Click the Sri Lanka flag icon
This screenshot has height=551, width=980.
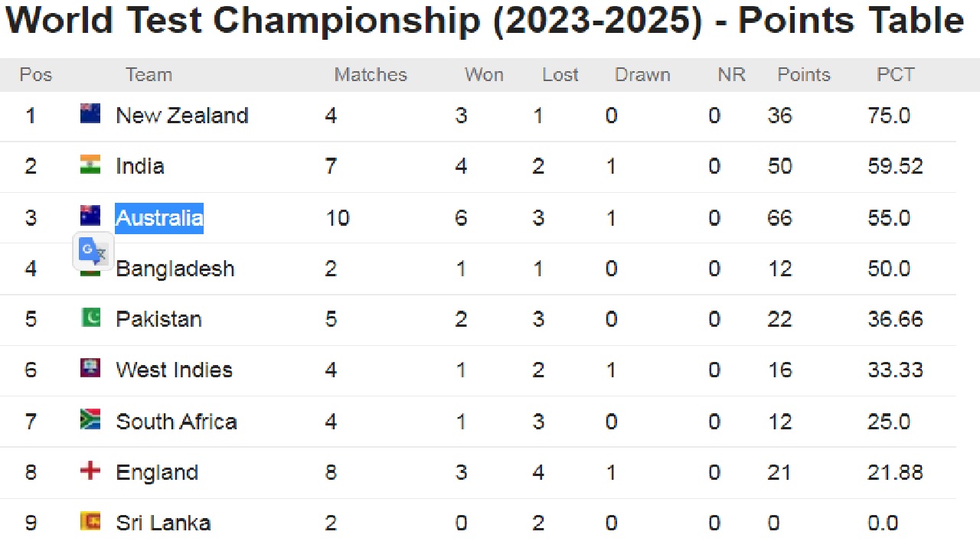90,521
